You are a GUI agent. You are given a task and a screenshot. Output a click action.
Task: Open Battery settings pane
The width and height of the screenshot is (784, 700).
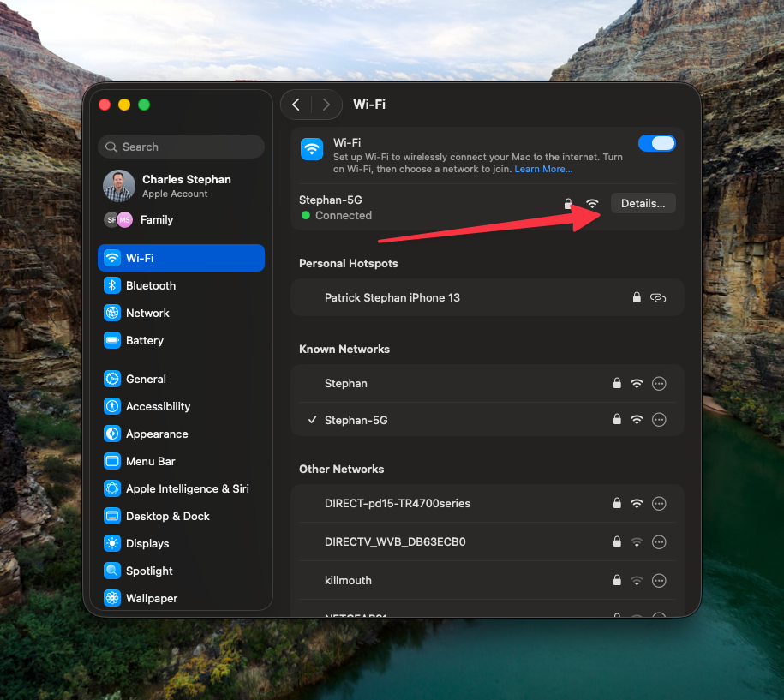[x=144, y=340]
